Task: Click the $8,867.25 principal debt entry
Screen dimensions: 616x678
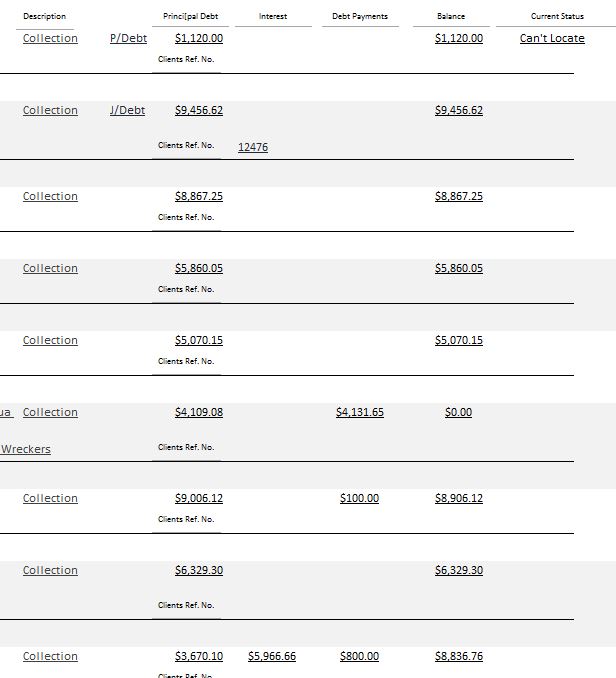Action: (199, 196)
